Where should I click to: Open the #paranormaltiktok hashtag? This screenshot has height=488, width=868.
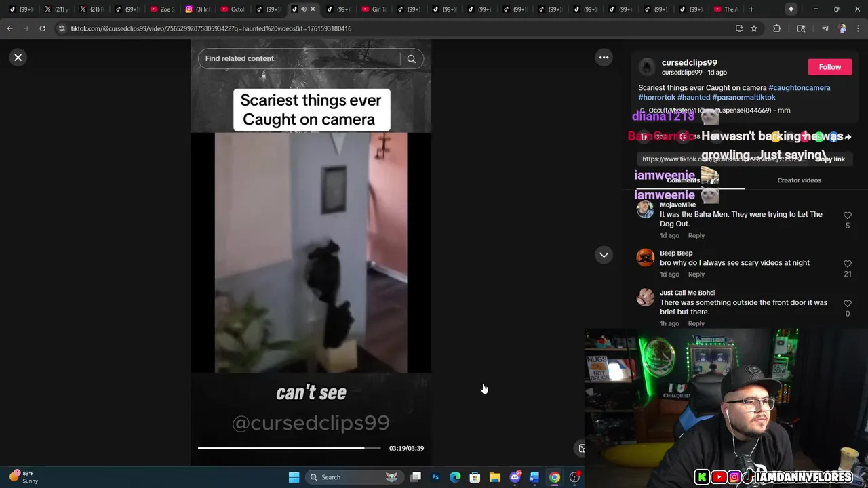[744, 97]
